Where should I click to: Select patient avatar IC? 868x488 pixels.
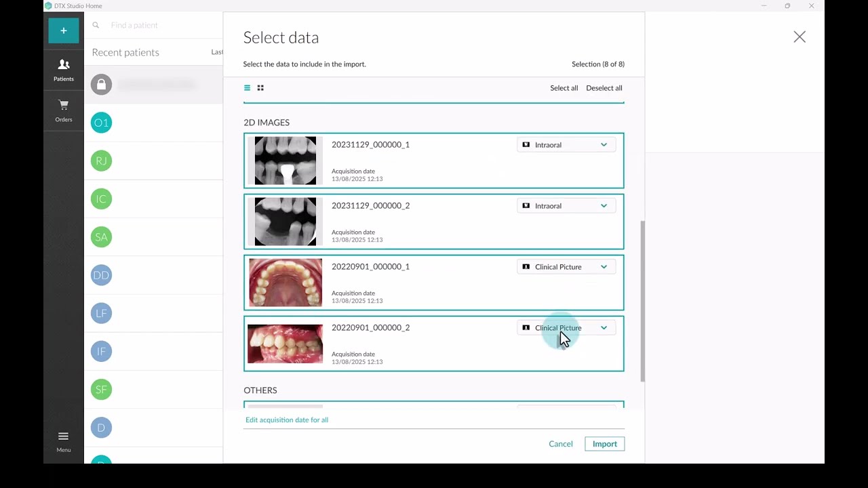[x=101, y=199]
